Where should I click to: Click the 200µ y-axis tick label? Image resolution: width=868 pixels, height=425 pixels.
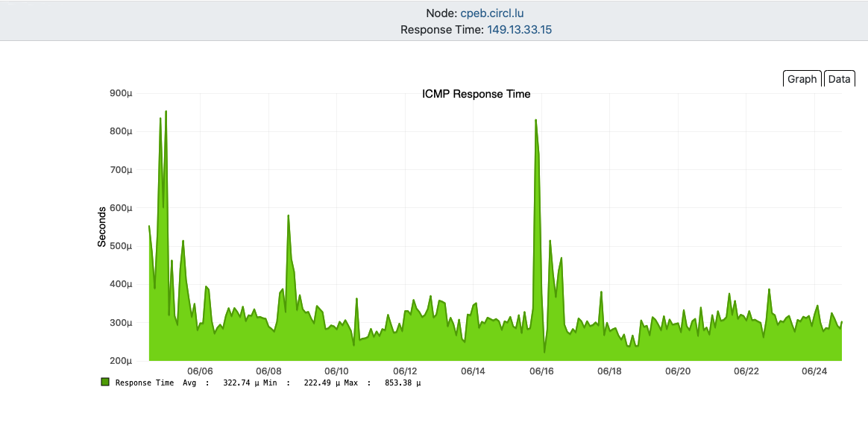tap(120, 361)
